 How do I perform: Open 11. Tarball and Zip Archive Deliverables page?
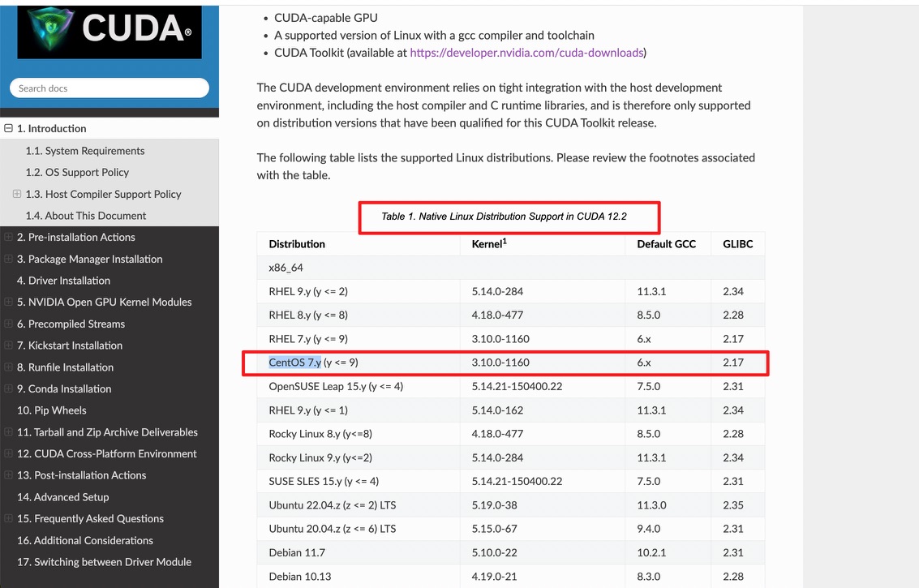pyautogui.click(x=107, y=432)
